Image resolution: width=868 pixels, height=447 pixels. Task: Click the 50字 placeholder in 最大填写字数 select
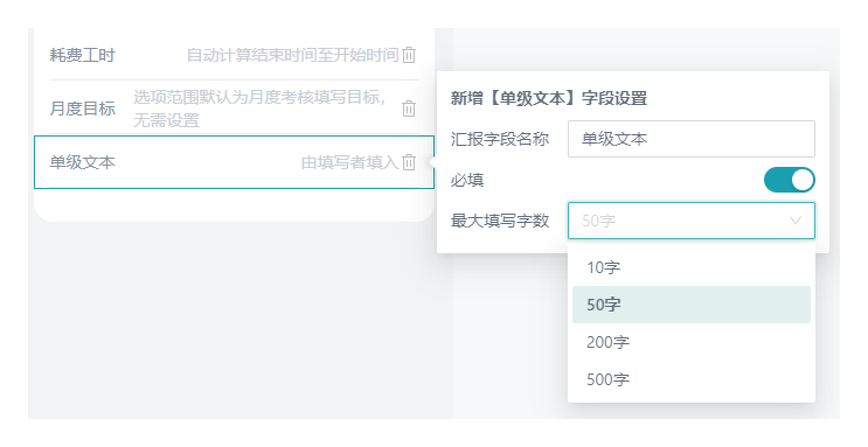[x=599, y=221]
